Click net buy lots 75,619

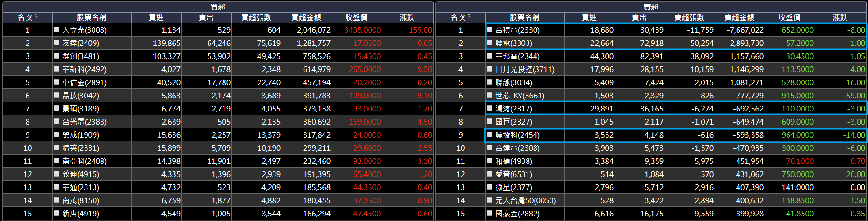coord(269,43)
